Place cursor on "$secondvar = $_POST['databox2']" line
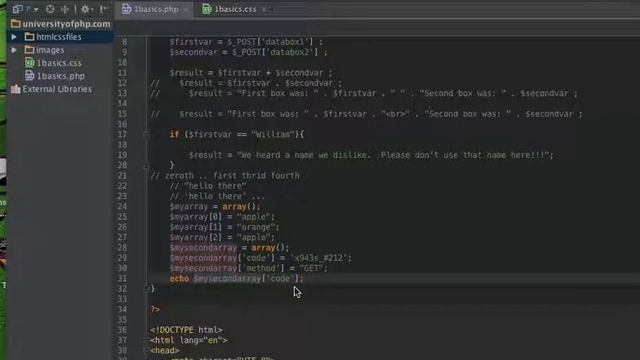Viewport: 640px width, 360px height. point(248,52)
